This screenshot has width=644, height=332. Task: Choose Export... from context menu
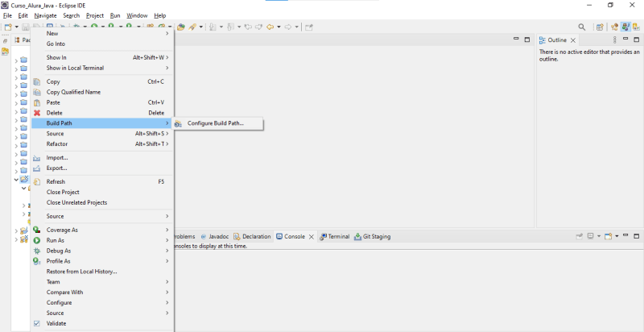click(103, 168)
